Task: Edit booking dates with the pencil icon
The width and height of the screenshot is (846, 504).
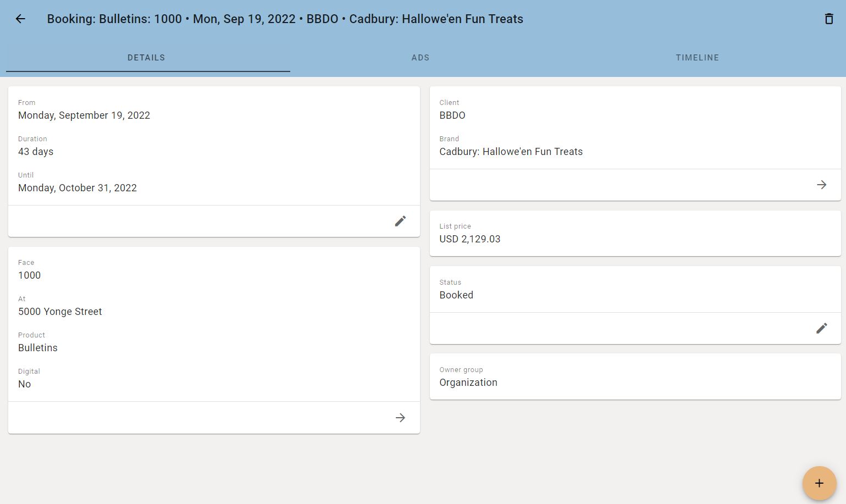Action: coord(400,221)
